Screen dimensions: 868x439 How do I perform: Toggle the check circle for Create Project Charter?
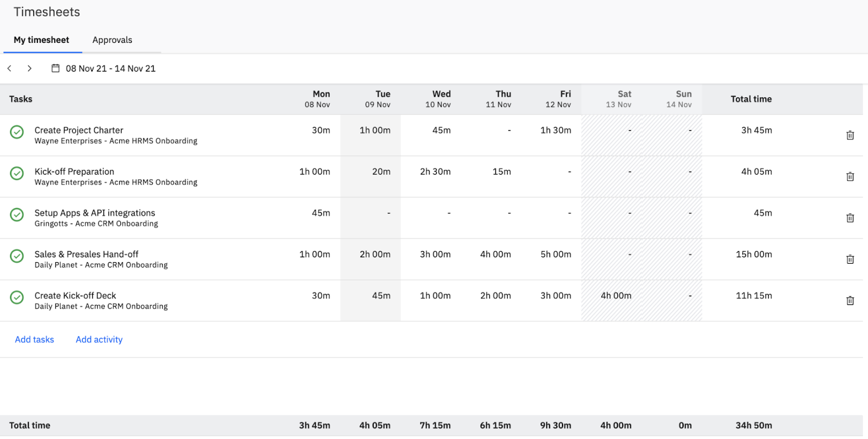coord(17,132)
